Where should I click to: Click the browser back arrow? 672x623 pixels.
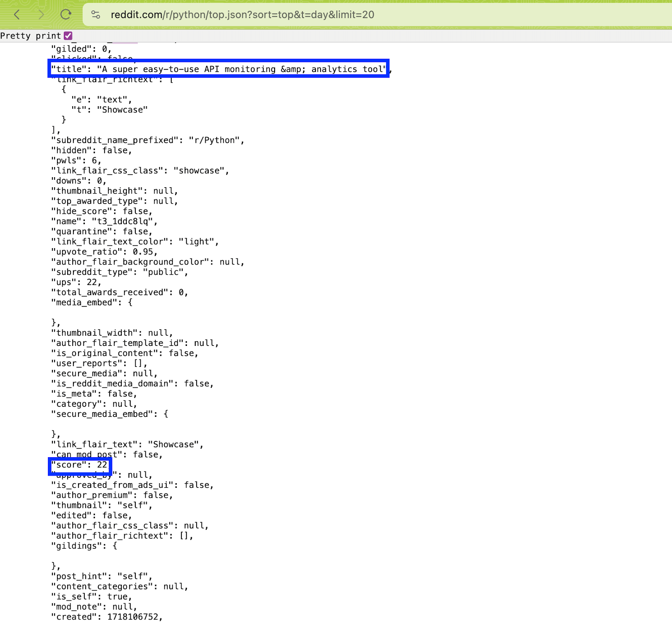(x=17, y=15)
